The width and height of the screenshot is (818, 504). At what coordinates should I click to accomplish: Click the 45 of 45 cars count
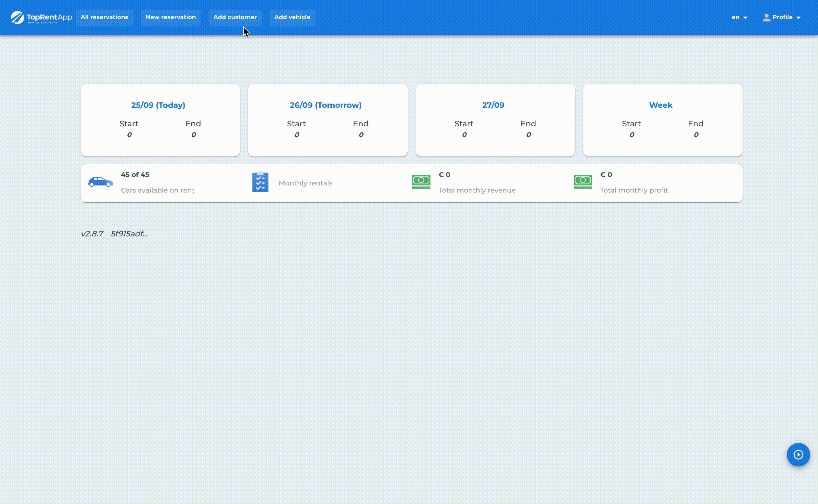point(135,175)
